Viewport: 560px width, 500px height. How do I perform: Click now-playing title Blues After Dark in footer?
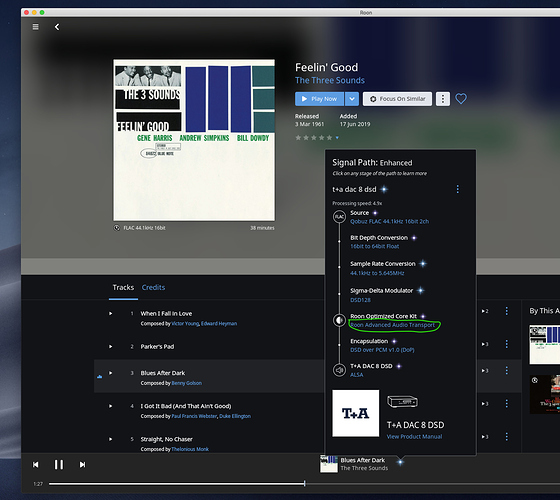pyautogui.click(x=362, y=460)
